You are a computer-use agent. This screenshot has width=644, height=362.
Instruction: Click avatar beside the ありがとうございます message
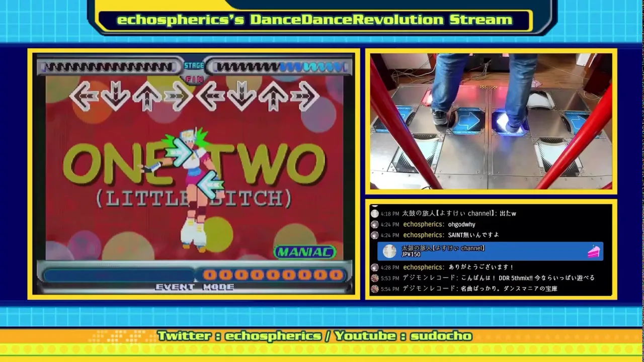click(x=374, y=267)
